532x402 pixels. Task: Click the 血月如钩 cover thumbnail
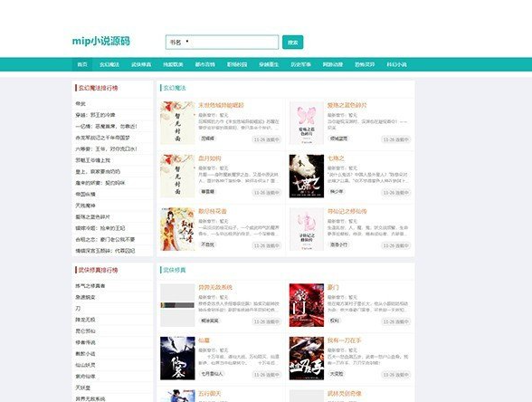[177, 176]
